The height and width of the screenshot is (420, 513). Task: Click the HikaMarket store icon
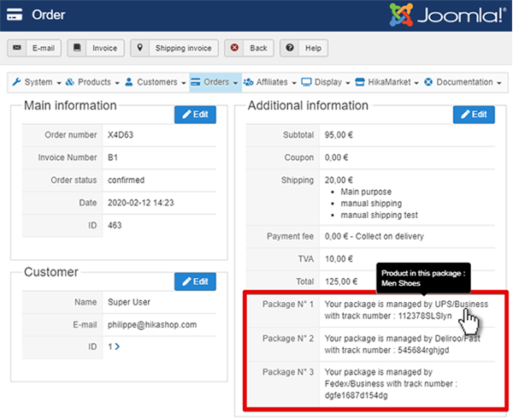[x=360, y=82]
